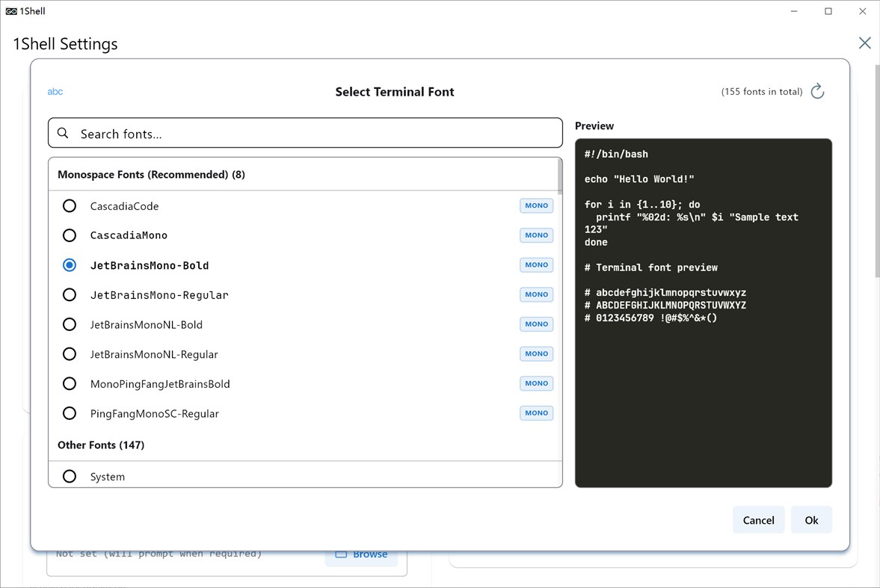The width and height of the screenshot is (880, 588).
Task: Select the JetBrainsMonoNL-Bold radio button
Action: point(70,324)
